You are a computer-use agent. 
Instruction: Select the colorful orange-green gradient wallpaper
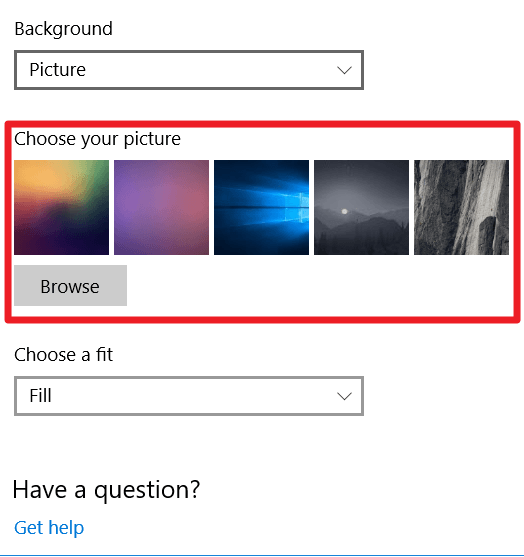[61, 207]
